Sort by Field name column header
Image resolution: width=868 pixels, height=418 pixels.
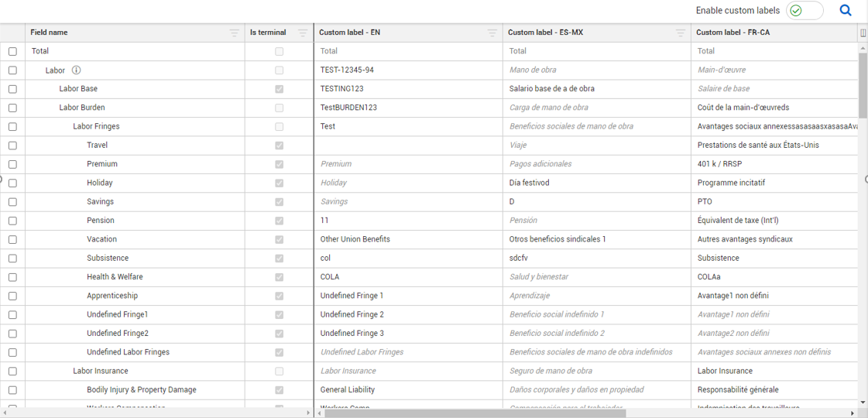click(x=49, y=33)
